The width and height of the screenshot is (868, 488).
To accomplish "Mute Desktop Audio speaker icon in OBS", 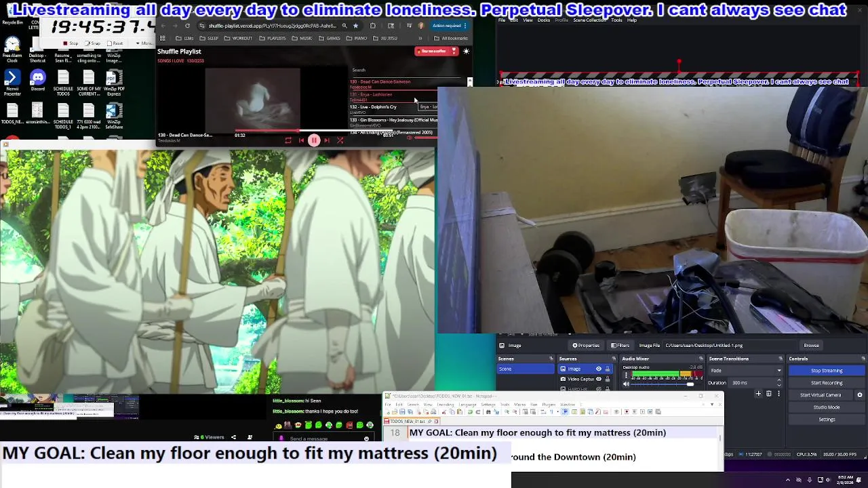I will 626,384.
